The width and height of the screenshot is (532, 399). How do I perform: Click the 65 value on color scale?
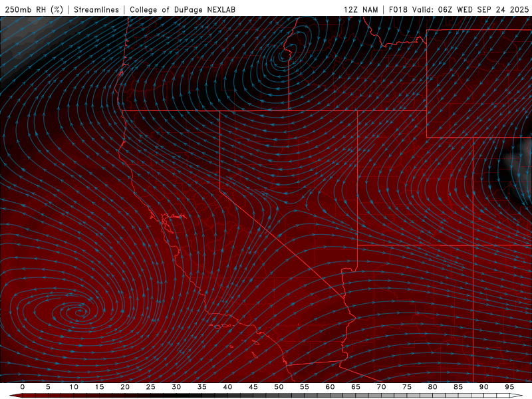(x=355, y=387)
